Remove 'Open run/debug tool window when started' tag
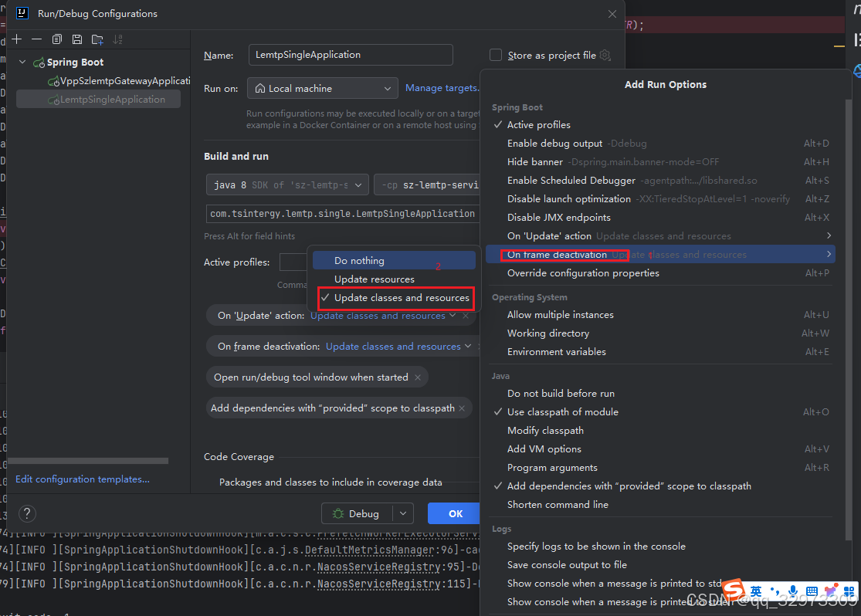Viewport: 861px width, 616px height. pyautogui.click(x=418, y=377)
